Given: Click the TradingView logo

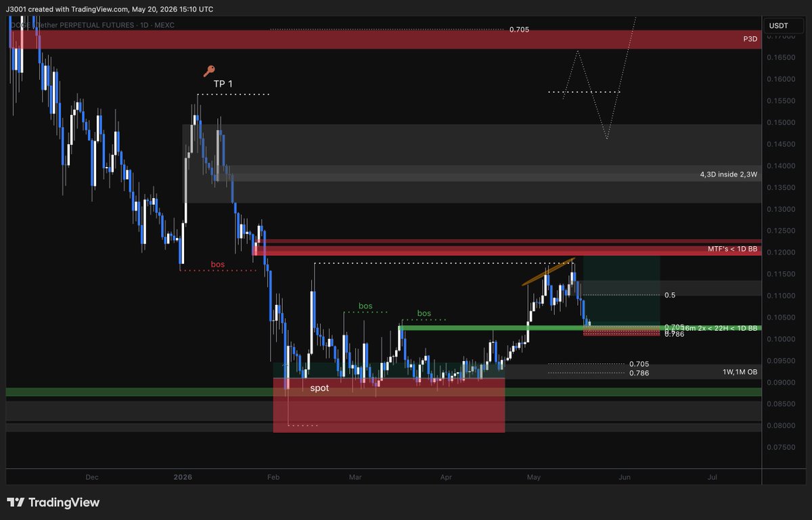Looking at the screenshot, I should coord(53,502).
